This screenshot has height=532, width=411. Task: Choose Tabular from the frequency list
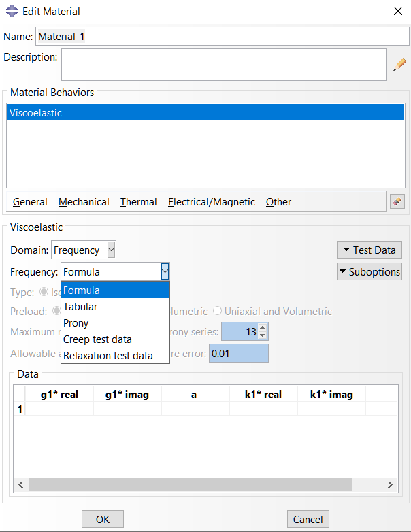point(80,307)
